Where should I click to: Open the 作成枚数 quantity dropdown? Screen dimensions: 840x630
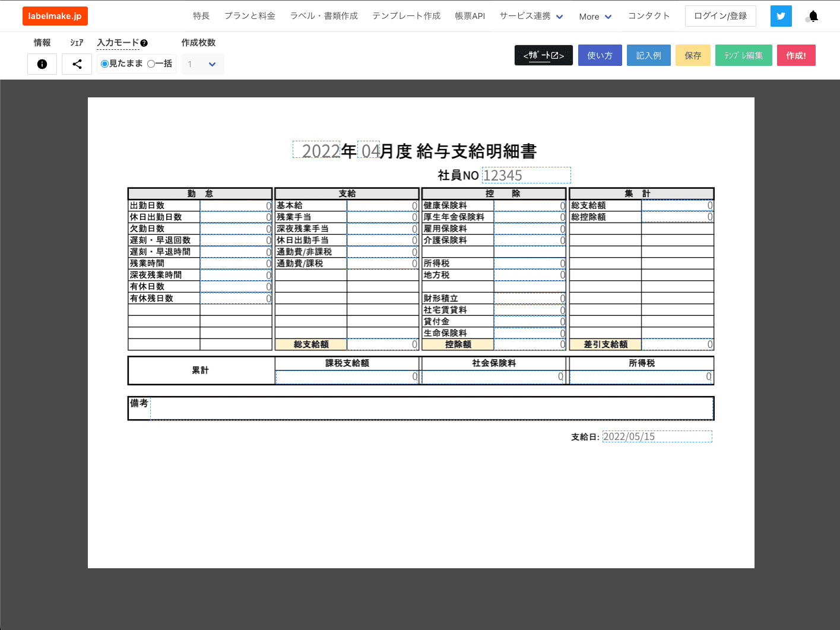coord(202,64)
